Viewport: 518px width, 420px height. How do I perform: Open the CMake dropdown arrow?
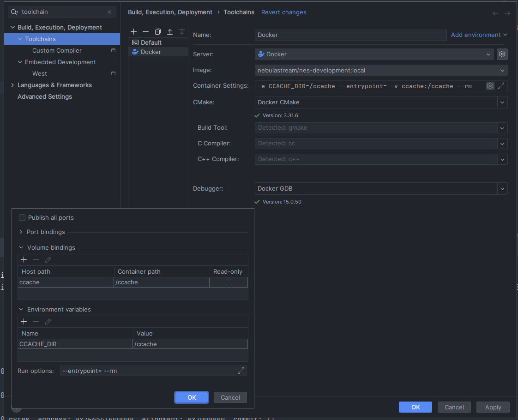(x=502, y=102)
